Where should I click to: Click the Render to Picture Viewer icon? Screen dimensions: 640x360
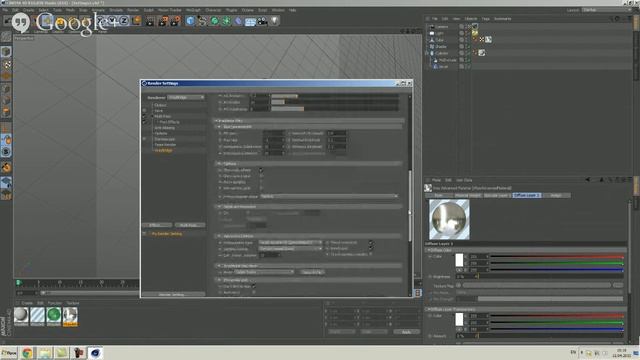click(x=163, y=21)
